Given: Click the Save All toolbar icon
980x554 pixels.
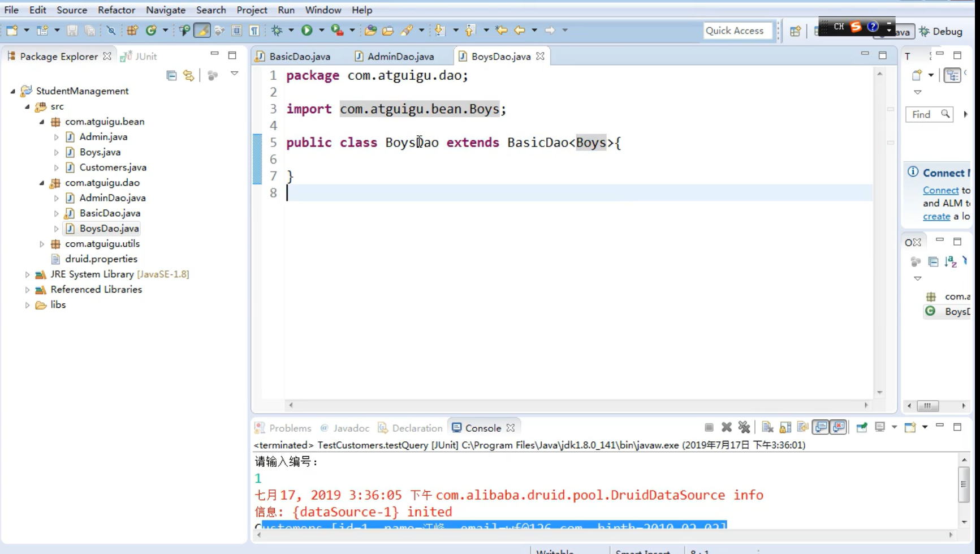Looking at the screenshot, I should (90, 31).
